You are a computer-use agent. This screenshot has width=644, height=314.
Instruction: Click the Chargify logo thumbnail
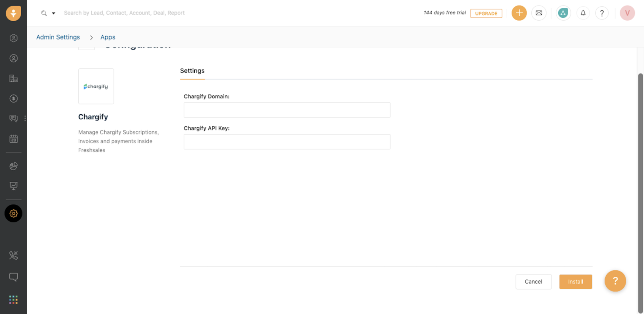pos(96,86)
